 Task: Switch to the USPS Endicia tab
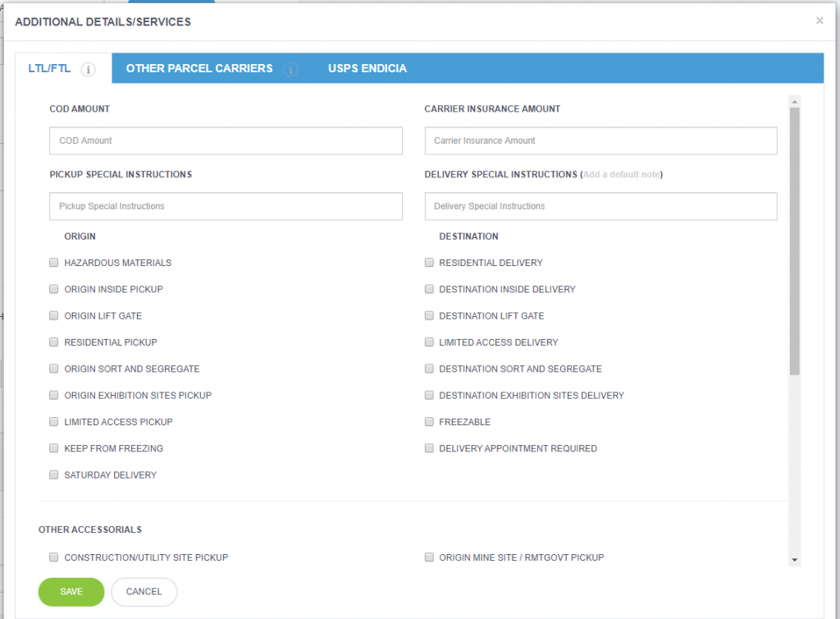(x=367, y=68)
